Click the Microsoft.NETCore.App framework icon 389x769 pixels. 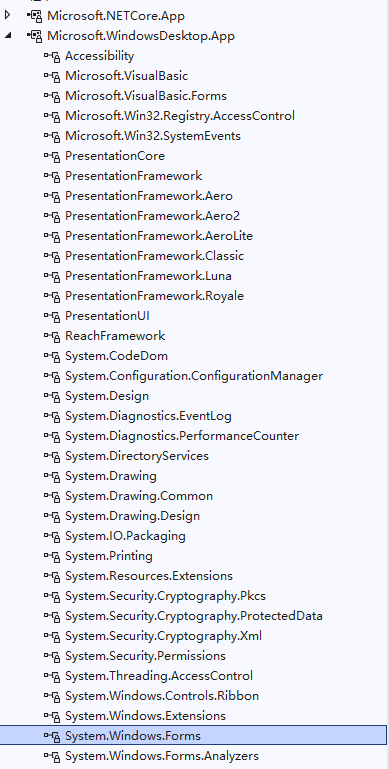(35, 16)
